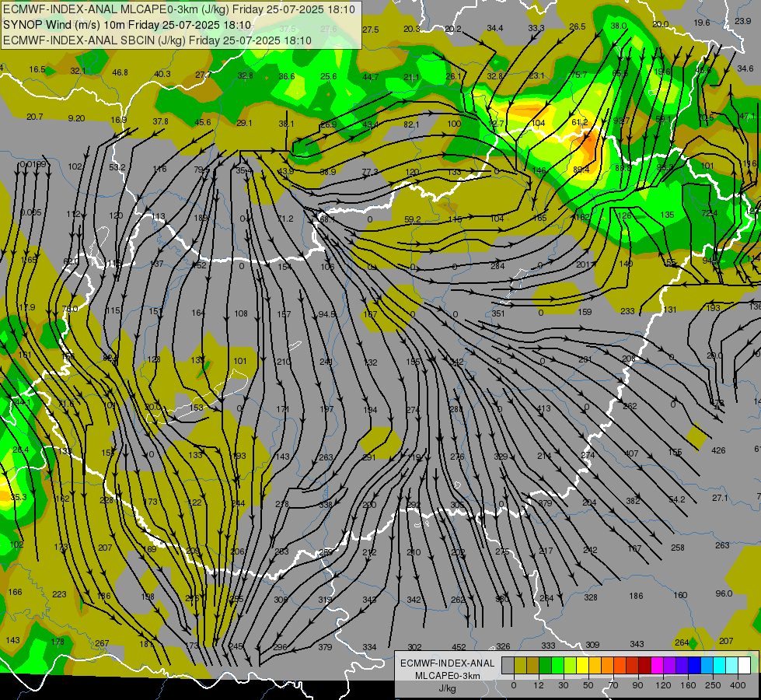Click the map value '96.0'

tap(724, 593)
